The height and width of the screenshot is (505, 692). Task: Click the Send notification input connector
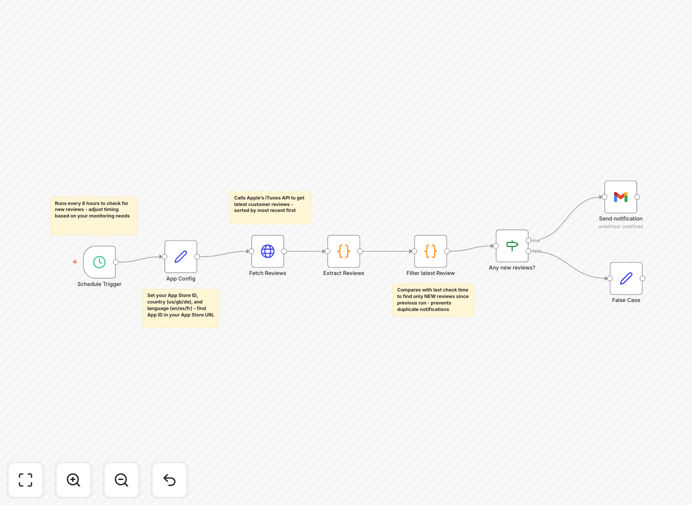tap(605, 197)
